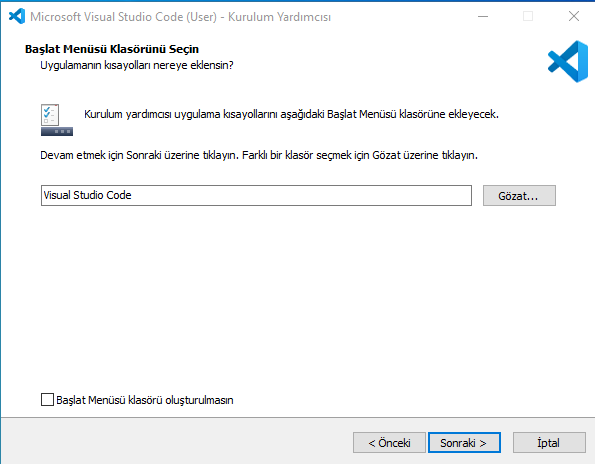Click the large VS Code logo in header
Image resolution: width=595 pixels, height=464 pixels.
tap(568, 61)
